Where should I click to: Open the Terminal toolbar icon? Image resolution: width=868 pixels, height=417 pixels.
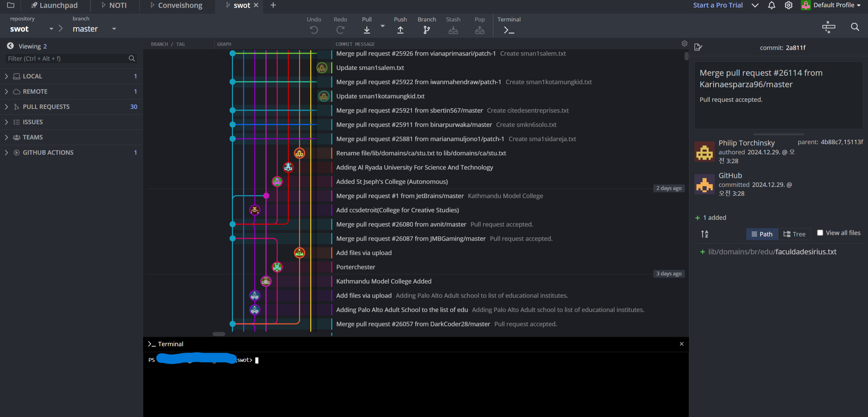click(x=509, y=30)
